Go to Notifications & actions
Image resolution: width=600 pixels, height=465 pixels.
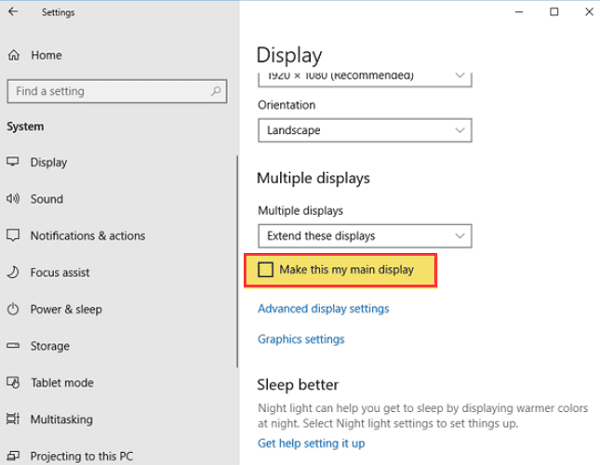click(88, 236)
